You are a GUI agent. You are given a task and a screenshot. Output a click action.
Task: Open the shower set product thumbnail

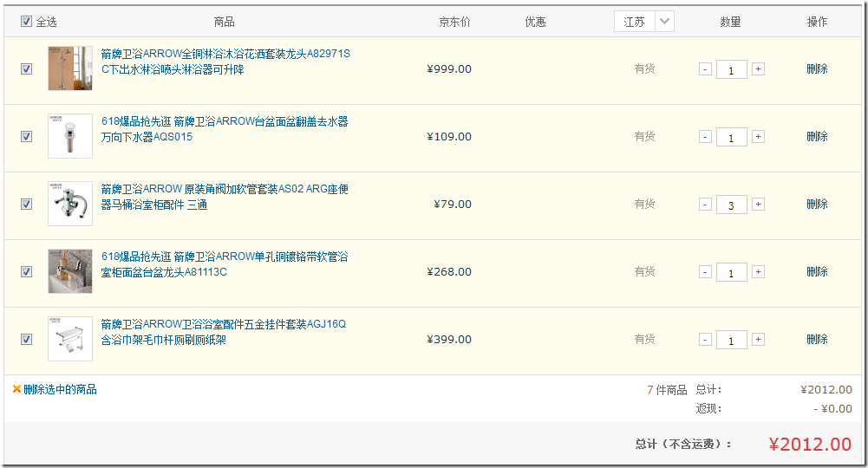pos(69,68)
